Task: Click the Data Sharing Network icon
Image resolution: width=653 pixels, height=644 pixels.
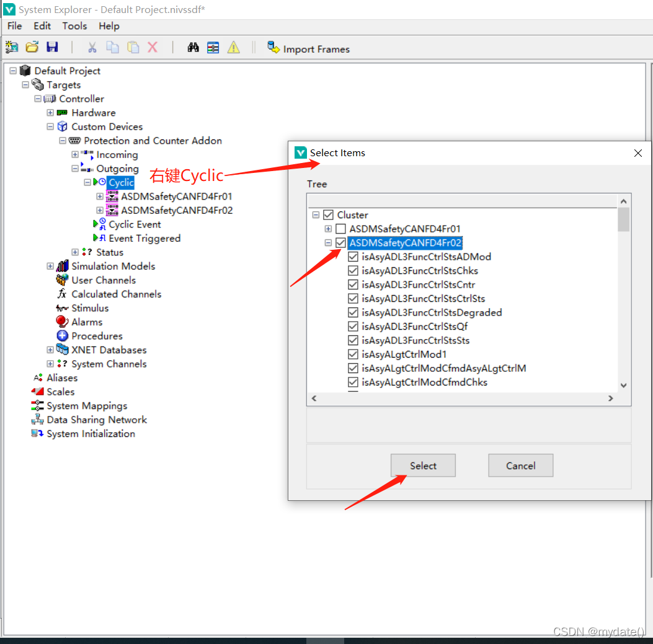Action: point(37,419)
